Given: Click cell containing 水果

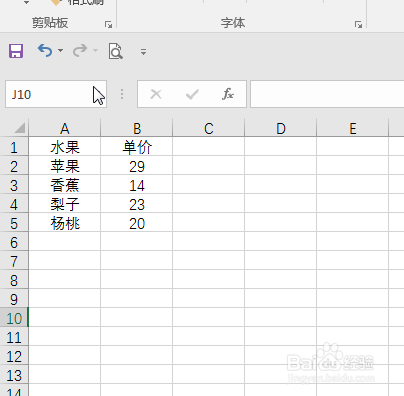Looking at the screenshot, I should click(x=65, y=147).
